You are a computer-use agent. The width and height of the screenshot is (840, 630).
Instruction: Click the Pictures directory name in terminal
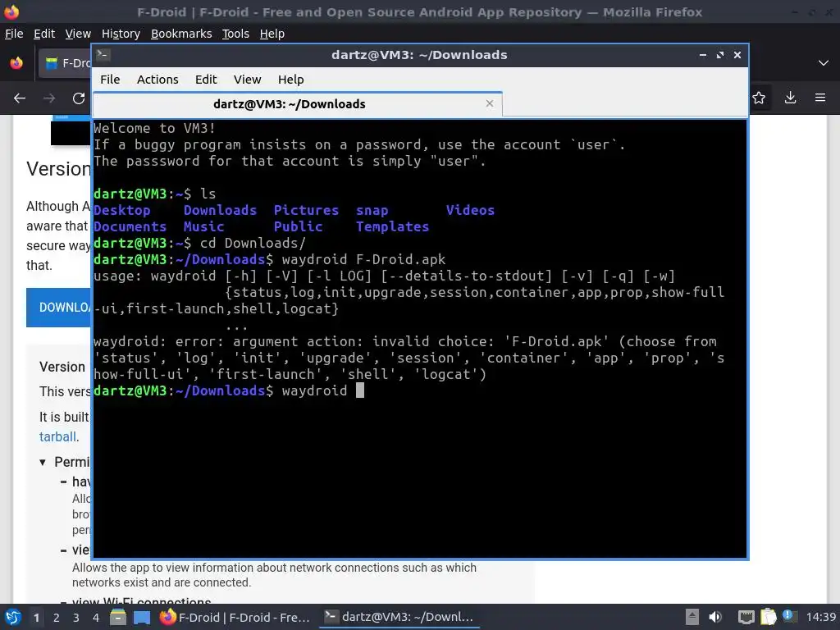306,210
